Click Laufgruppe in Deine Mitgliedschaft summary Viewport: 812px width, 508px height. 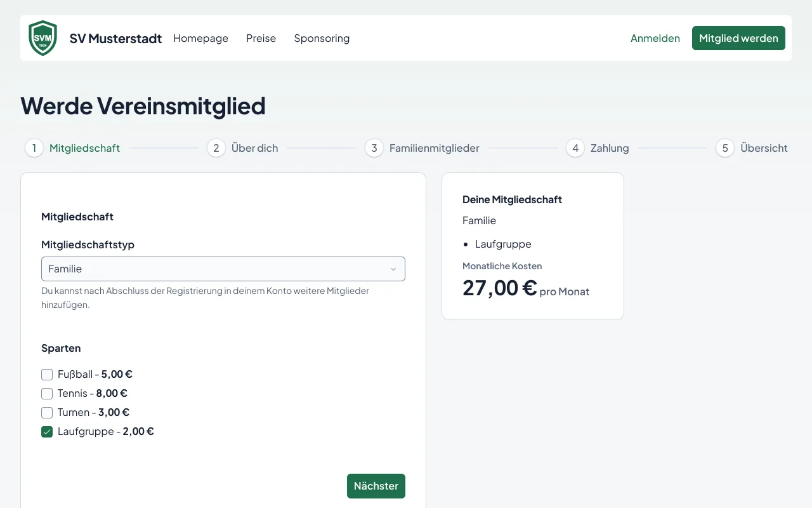tap(503, 244)
